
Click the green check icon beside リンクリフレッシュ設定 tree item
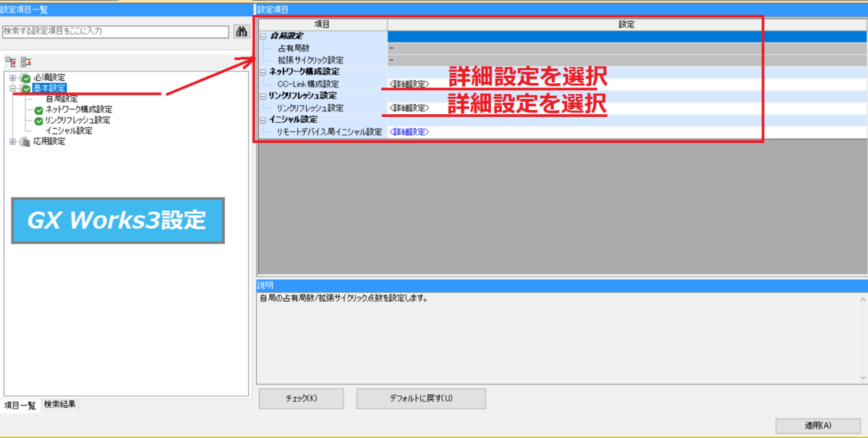point(38,120)
